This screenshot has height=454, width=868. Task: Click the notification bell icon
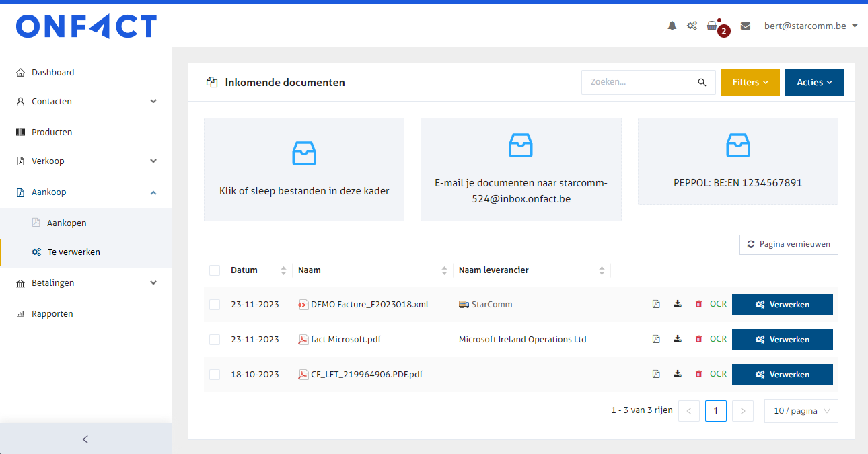[x=672, y=26]
